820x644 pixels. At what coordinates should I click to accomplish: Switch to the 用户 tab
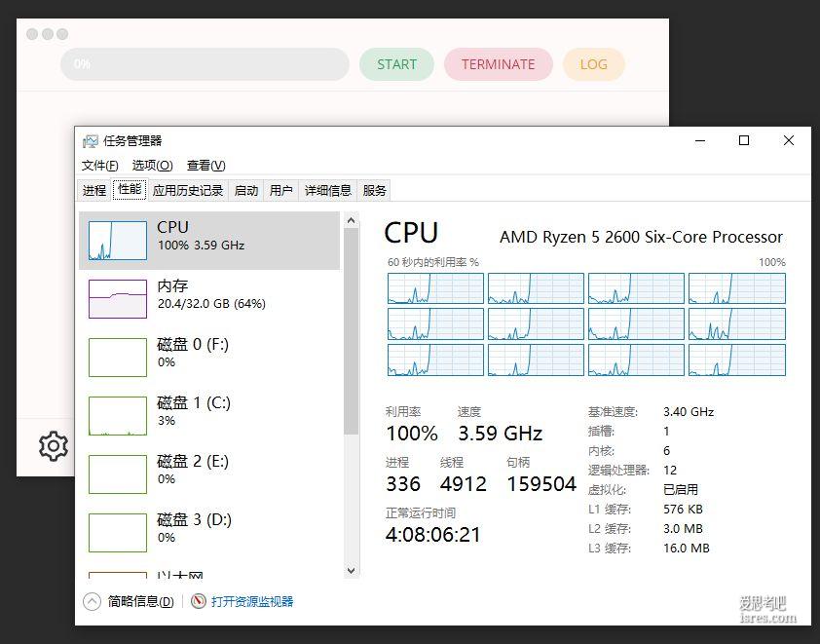pyautogui.click(x=280, y=190)
